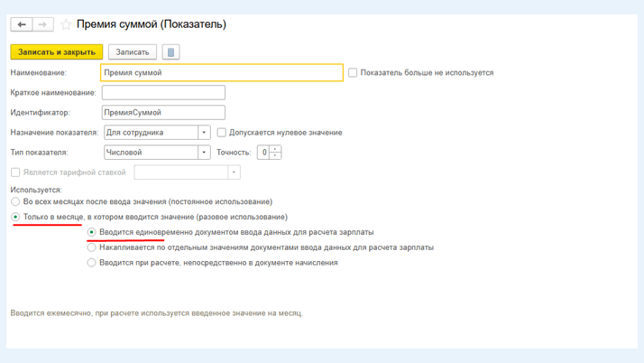Enable Допускается нулевое значение checkbox
The width and height of the screenshot is (644, 363).
[221, 133]
